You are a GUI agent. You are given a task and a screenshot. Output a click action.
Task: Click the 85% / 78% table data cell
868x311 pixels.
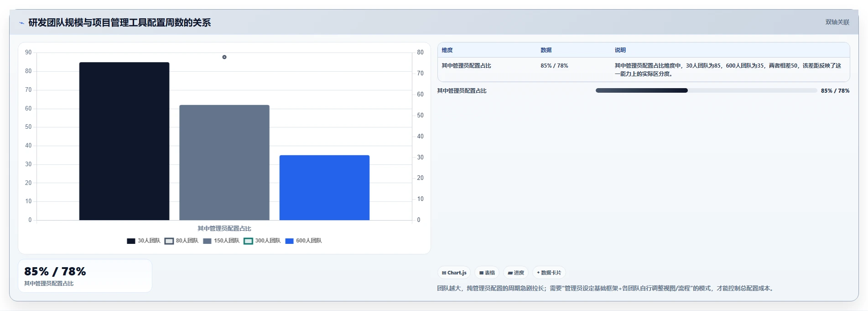[554, 66]
